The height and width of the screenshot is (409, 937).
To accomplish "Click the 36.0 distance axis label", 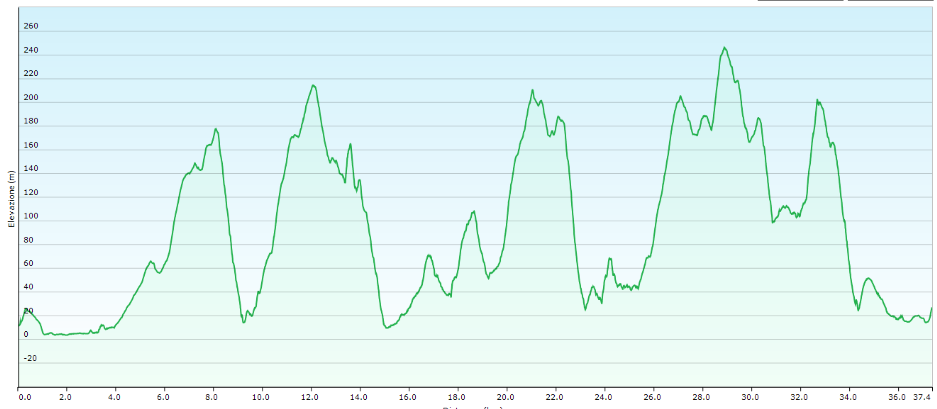I will (x=898, y=396).
